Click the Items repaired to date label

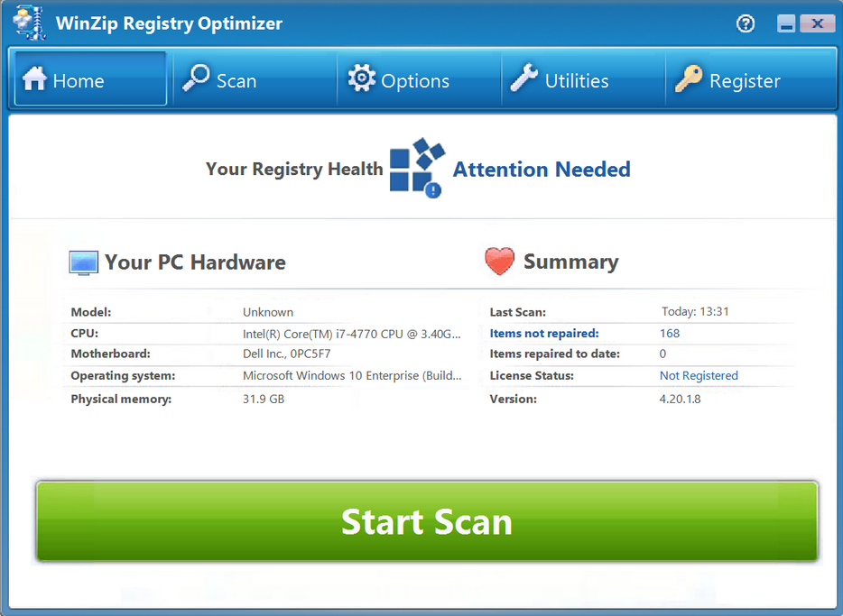pos(554,354)
